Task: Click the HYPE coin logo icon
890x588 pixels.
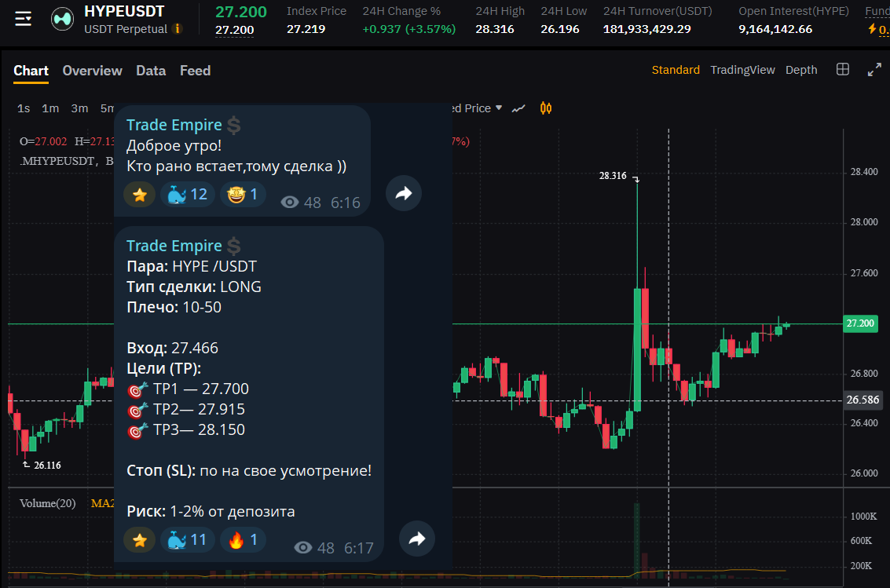Action: coord(63,20)
